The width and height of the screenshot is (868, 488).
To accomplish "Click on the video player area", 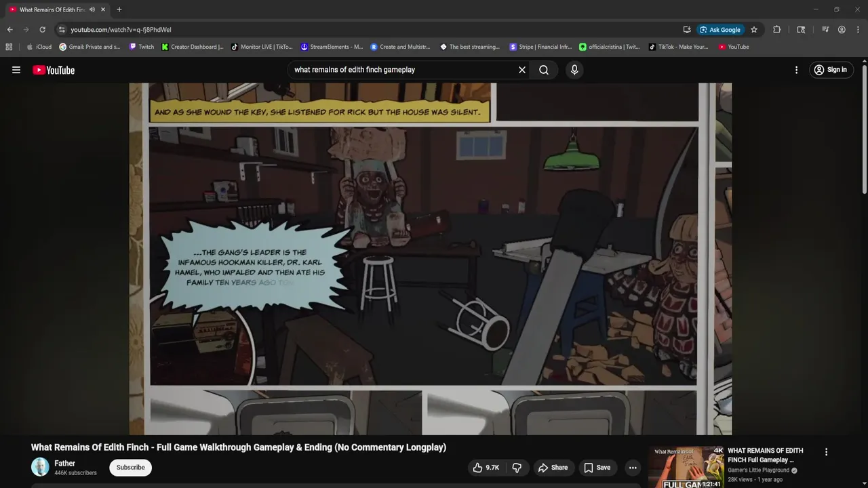I will point(431,259).
